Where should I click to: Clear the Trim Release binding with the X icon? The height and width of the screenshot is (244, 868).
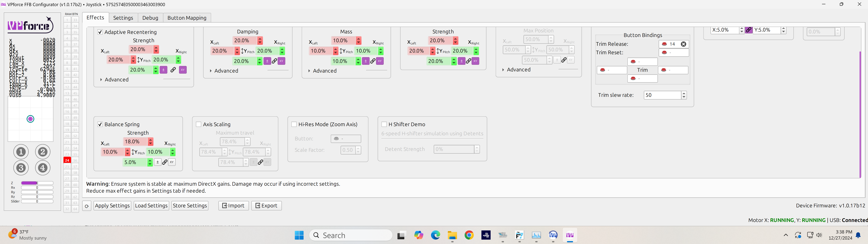point(683,44)
